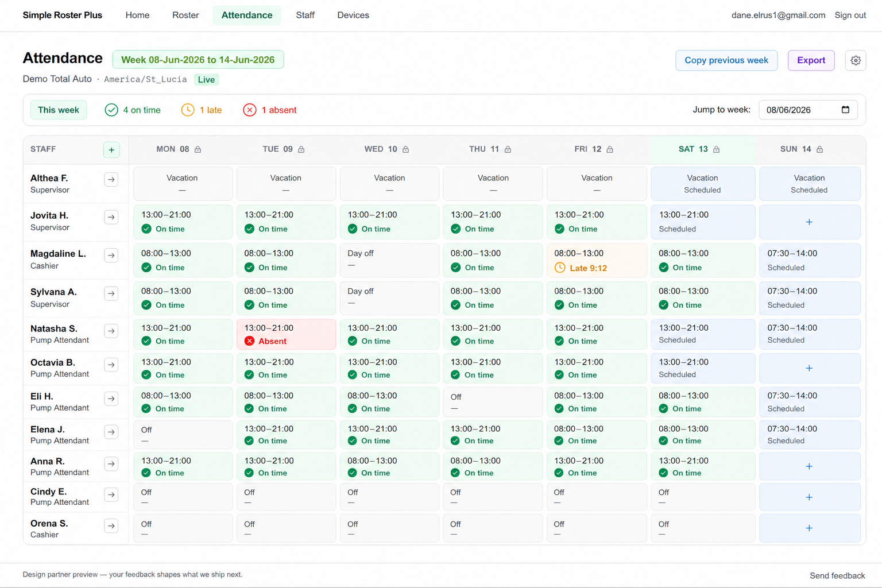Click the lock icon on THU 11
Viewport: 882px width, 588px height.
pyautogui.click(x=508, y=149)
